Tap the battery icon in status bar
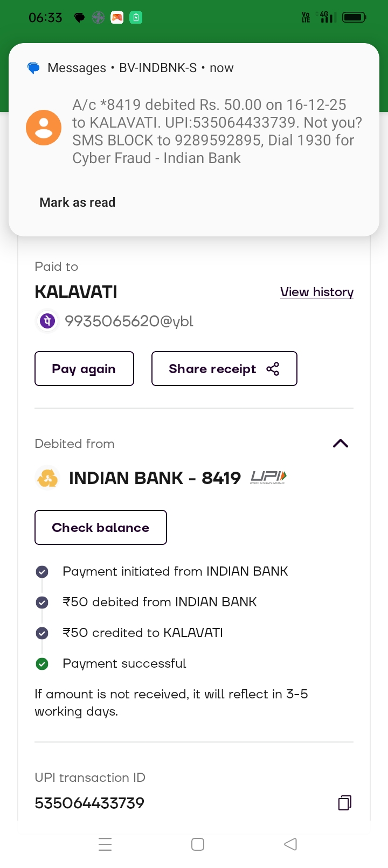 354,17
